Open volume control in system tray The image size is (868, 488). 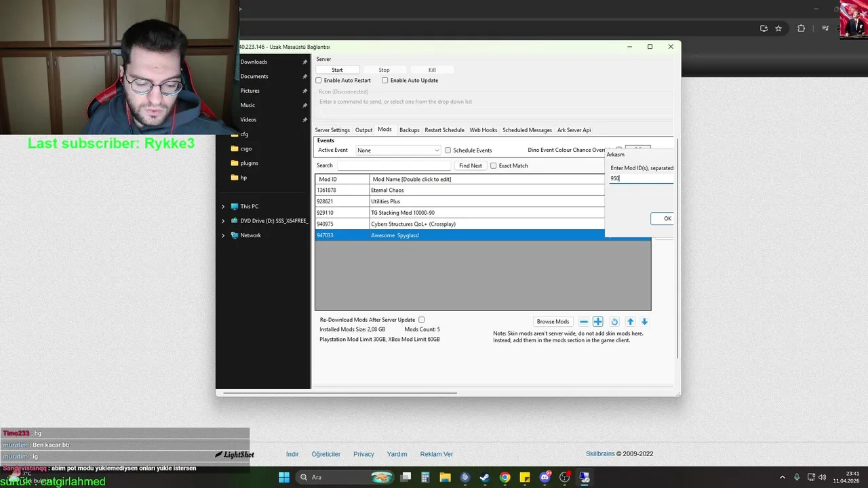pos(822,477)
